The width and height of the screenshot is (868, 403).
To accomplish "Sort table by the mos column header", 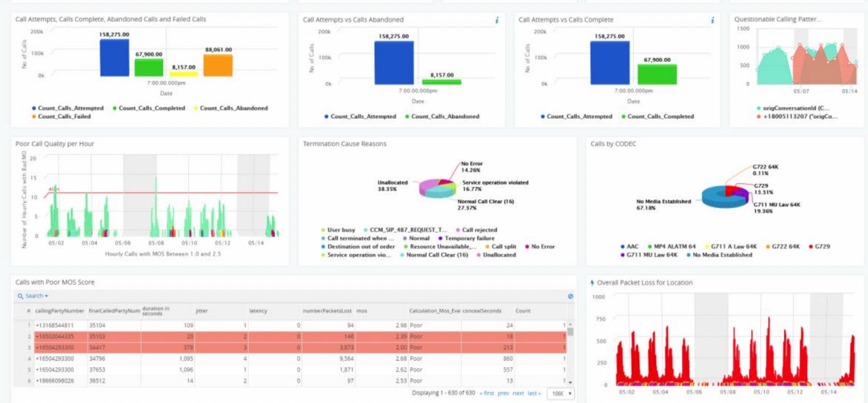I will point(362,311).
